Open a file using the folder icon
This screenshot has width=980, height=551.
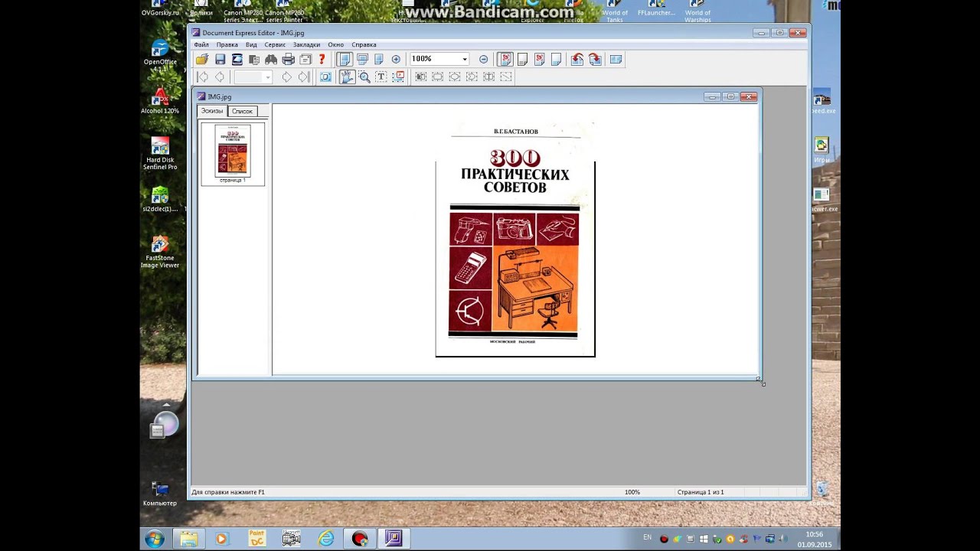(201, 59)
